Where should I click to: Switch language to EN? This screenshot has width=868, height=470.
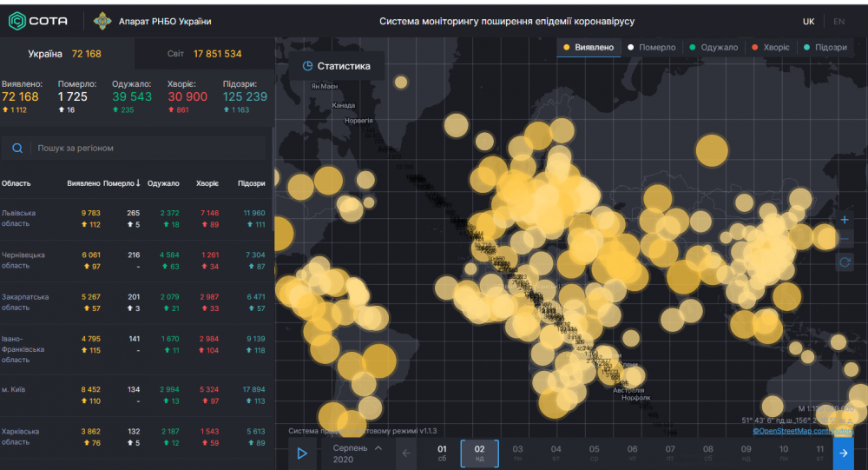coord(838,22)
